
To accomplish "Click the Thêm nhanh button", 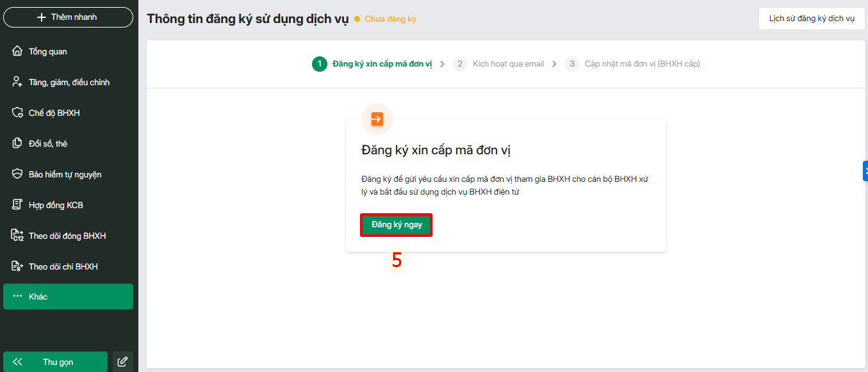I will pos(69,17).
